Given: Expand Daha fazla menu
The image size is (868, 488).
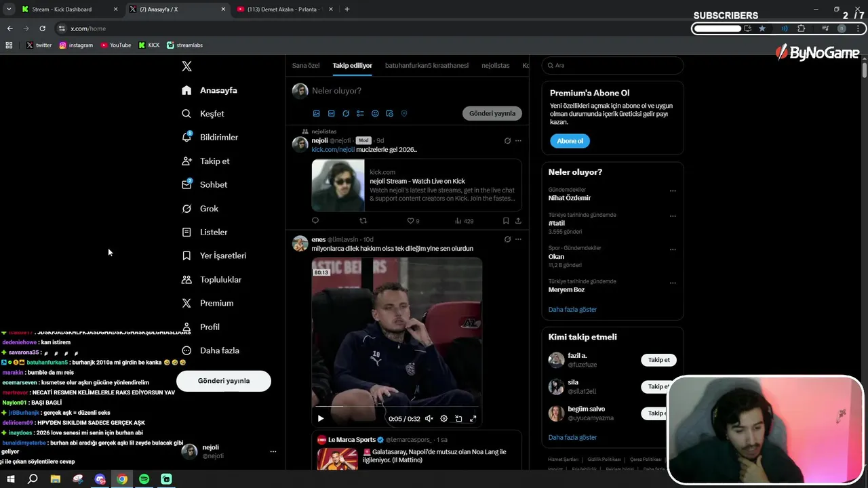Looking at the screenshot, I should [x=210, y=350].
